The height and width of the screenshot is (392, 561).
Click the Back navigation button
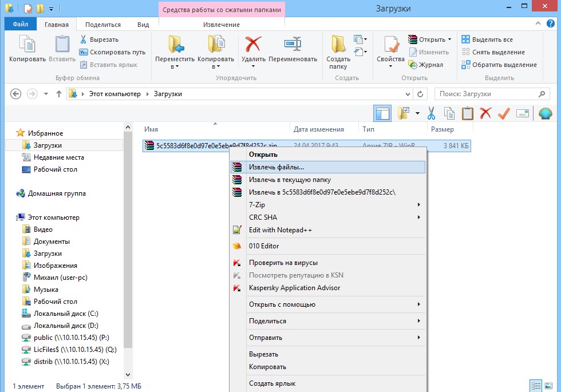(x=16, y=94)
